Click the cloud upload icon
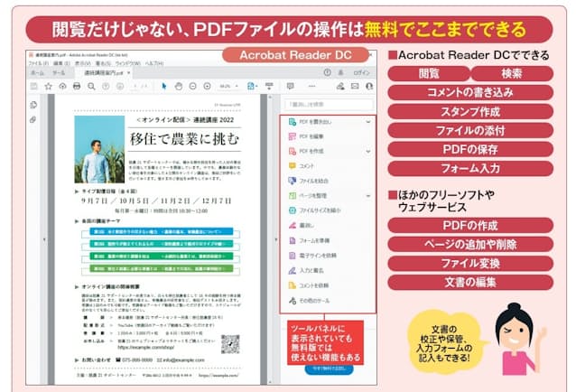 click(x=62, y=86)
